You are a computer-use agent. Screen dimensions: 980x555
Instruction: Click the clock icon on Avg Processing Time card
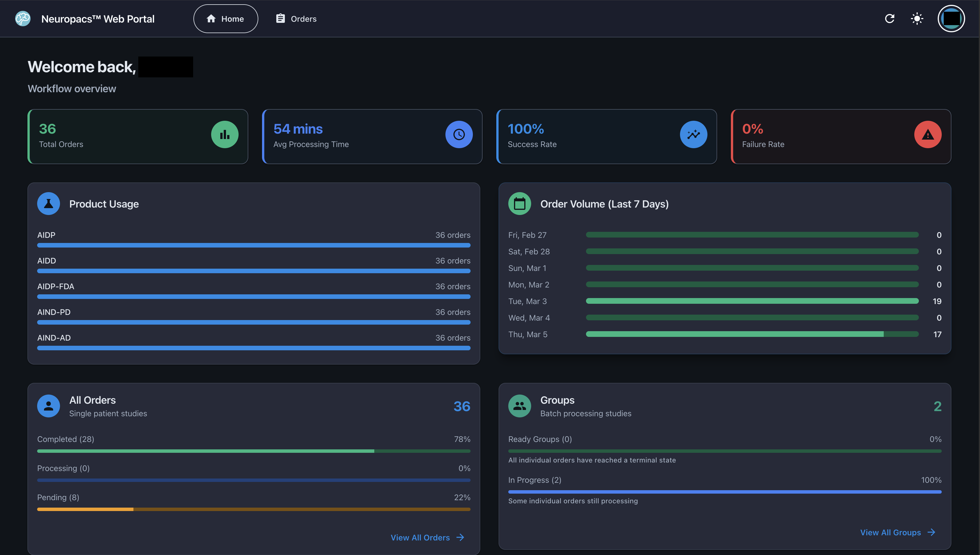[x=459, y=134]
